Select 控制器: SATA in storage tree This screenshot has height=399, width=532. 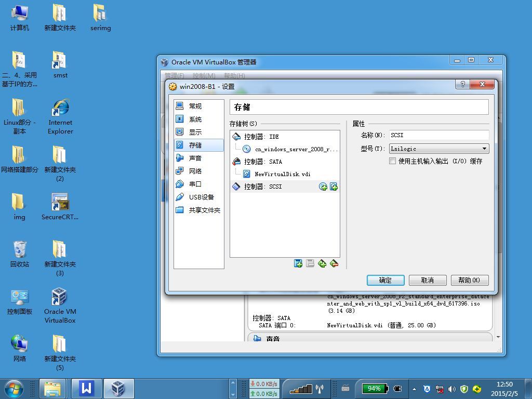point(285,162)
